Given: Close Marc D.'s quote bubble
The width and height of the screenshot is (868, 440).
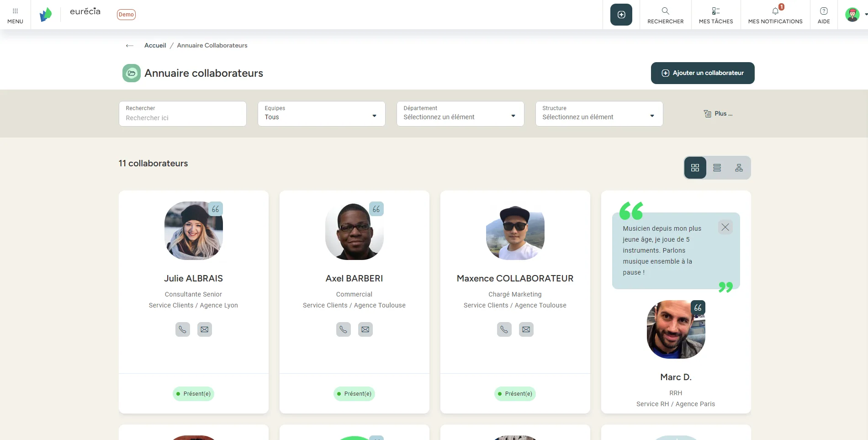Looking at the screenshot, I should 725,227.
